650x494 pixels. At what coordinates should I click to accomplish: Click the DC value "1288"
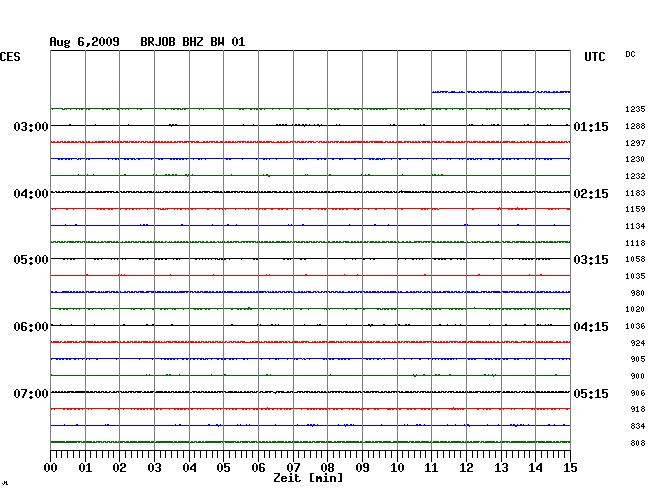[635, 126]
